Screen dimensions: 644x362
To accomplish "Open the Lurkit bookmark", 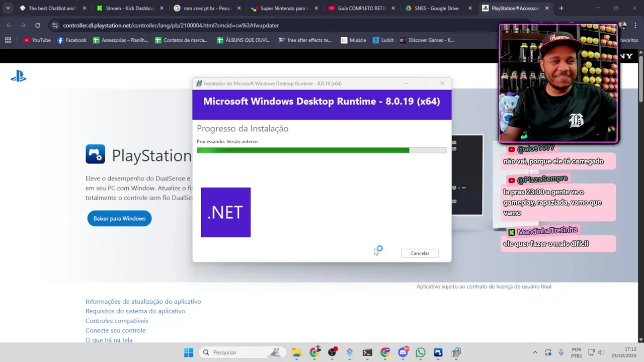I will (x=383, y=40).
